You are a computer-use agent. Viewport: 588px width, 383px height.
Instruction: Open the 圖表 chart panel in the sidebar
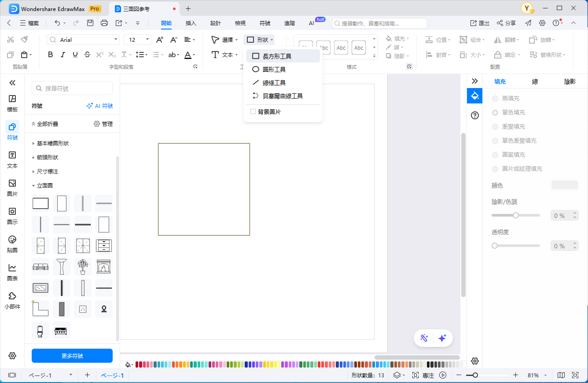coord(12,272)
